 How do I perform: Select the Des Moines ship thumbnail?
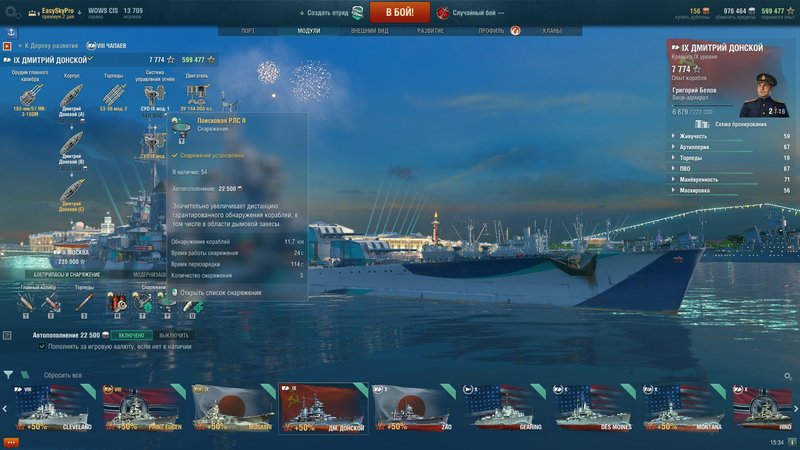click(593, 408)
